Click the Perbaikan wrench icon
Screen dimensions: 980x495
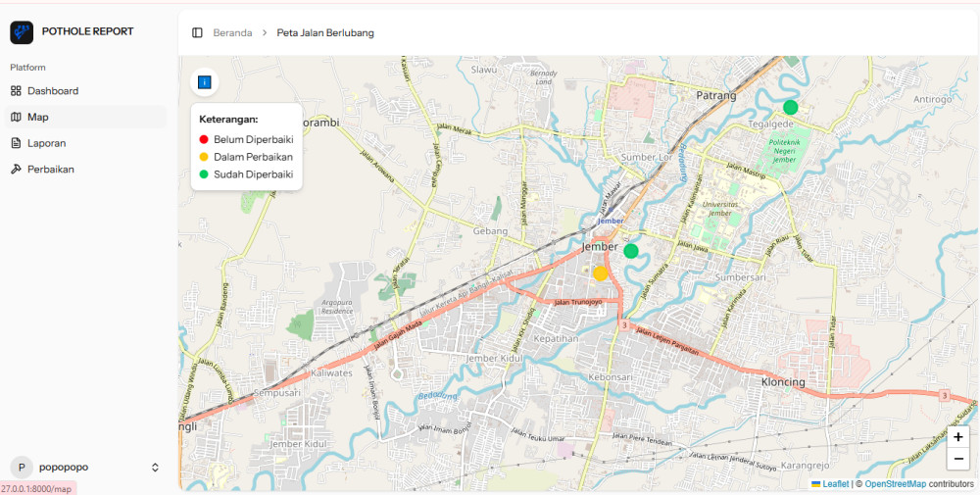point(16,170)
